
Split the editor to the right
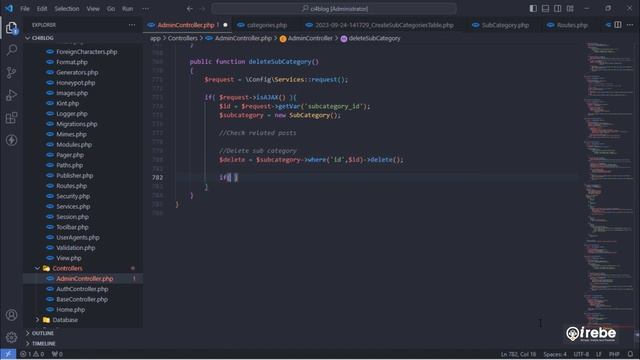(618, 25)
